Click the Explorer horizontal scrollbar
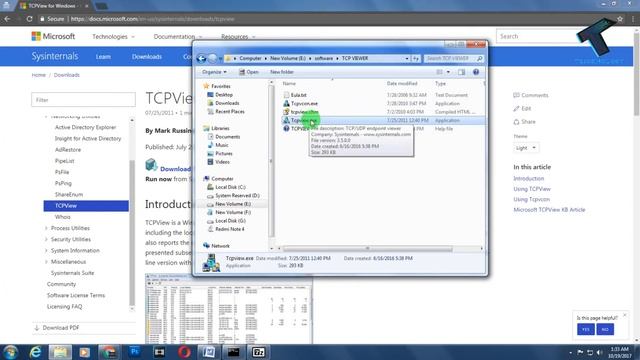This screenshot has width=640, height=360. (x=367, y=249)
